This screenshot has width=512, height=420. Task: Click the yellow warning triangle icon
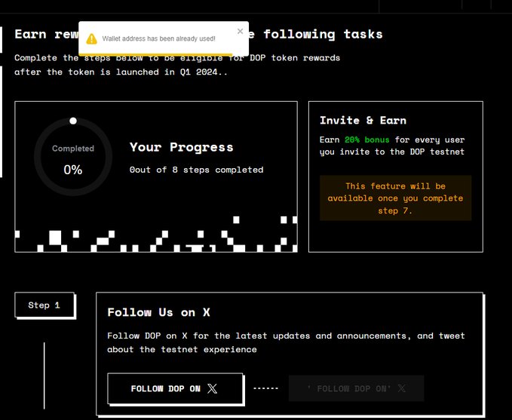pos(92,39)
